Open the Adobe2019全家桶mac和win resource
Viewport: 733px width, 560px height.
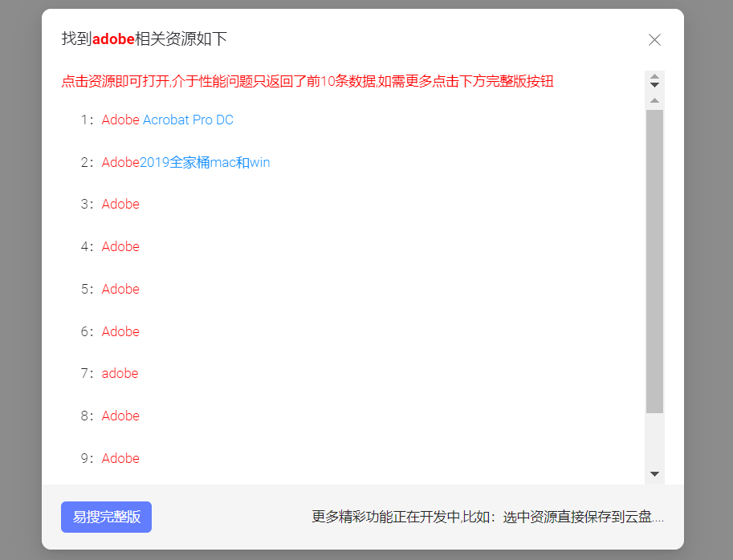185,163
